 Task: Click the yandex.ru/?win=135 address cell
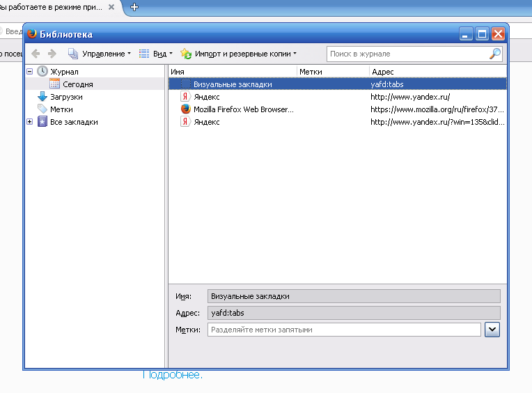tap(437, 122)
